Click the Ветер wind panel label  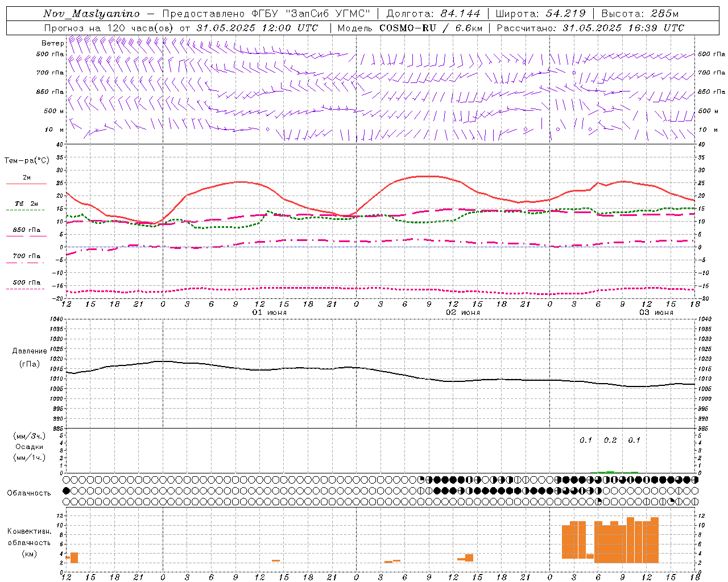[52, 43]
